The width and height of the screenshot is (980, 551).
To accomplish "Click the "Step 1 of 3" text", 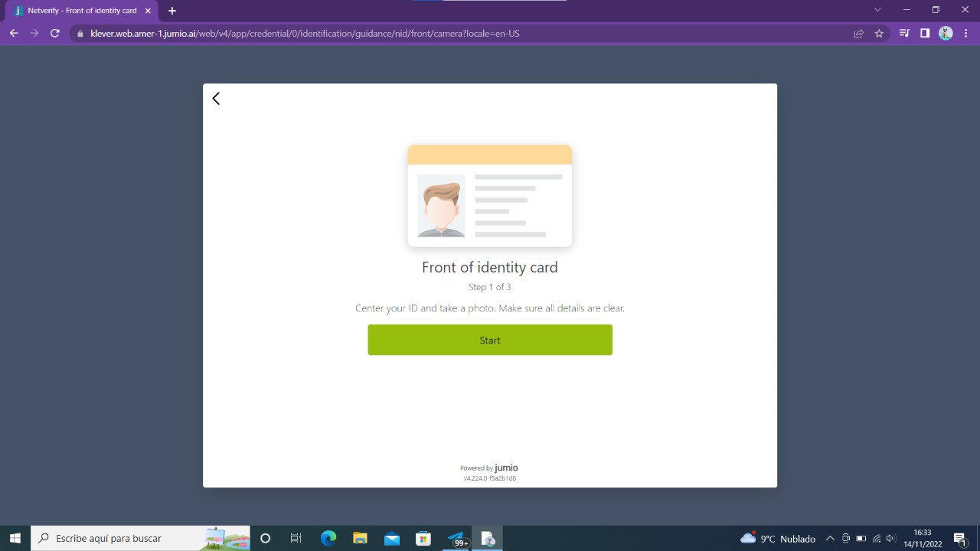I will point(490,288).
